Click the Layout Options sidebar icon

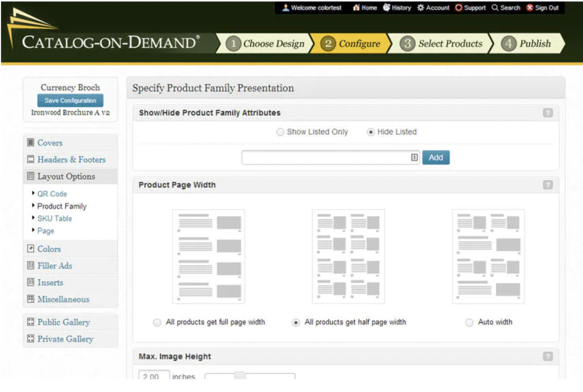click(31, 176)
